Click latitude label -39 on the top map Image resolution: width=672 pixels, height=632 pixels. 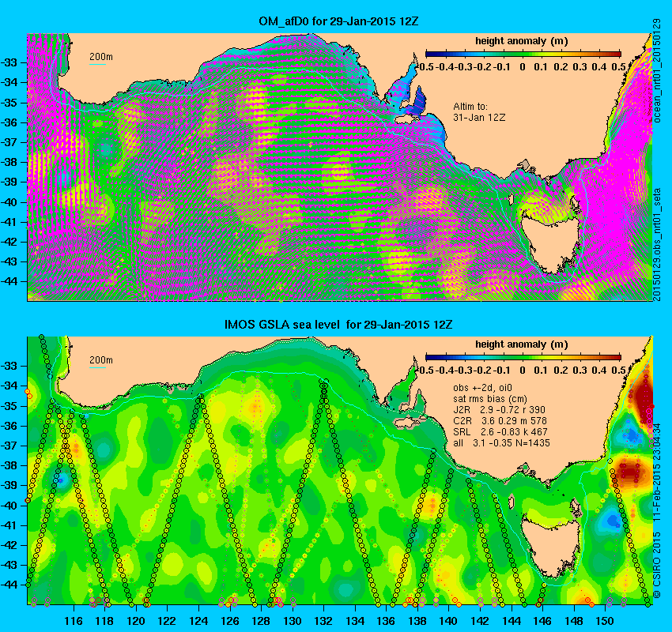click(x=8, y=182)
